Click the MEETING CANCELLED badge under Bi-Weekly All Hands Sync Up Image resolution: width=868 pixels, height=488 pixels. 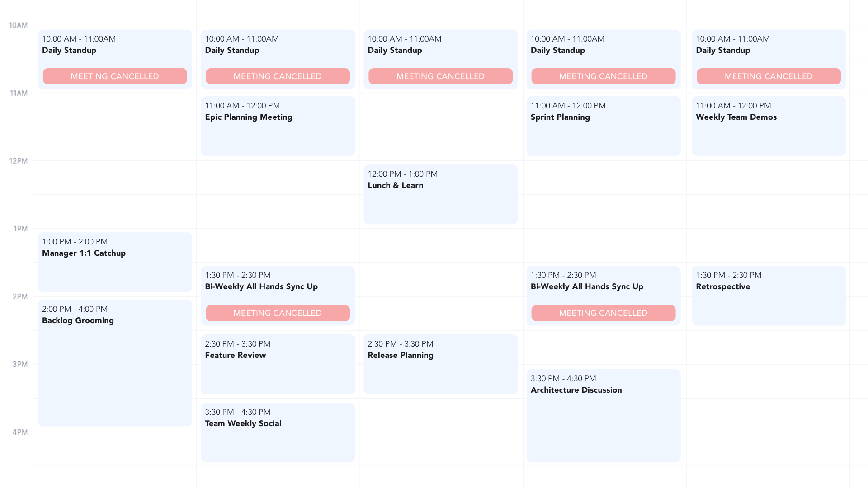point(278,313)
